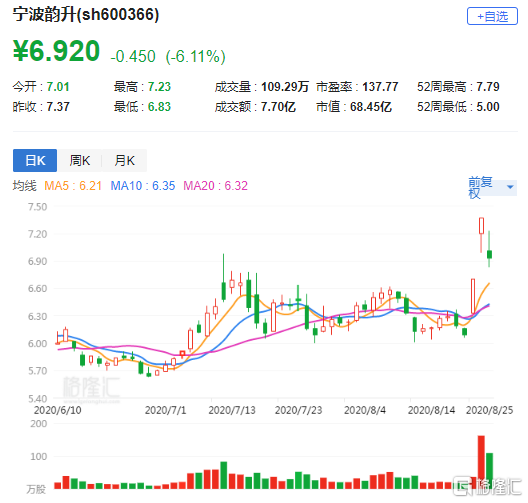The width and height of the screenshot is (528, 503).
Task: Switch to the 月K monthly chart tab
Action: [x=124, y=160]
